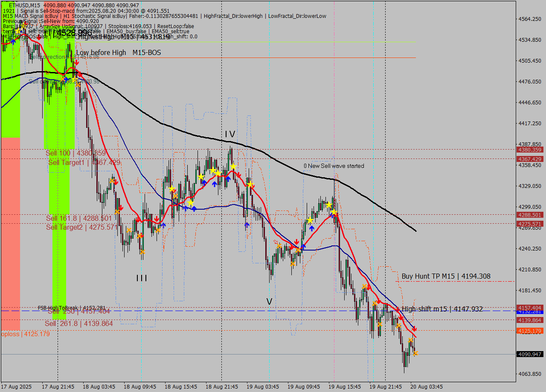
Task: Click the red 4380.359 price tag on axis
Action: pyautogui.click(x=529, y=150)
